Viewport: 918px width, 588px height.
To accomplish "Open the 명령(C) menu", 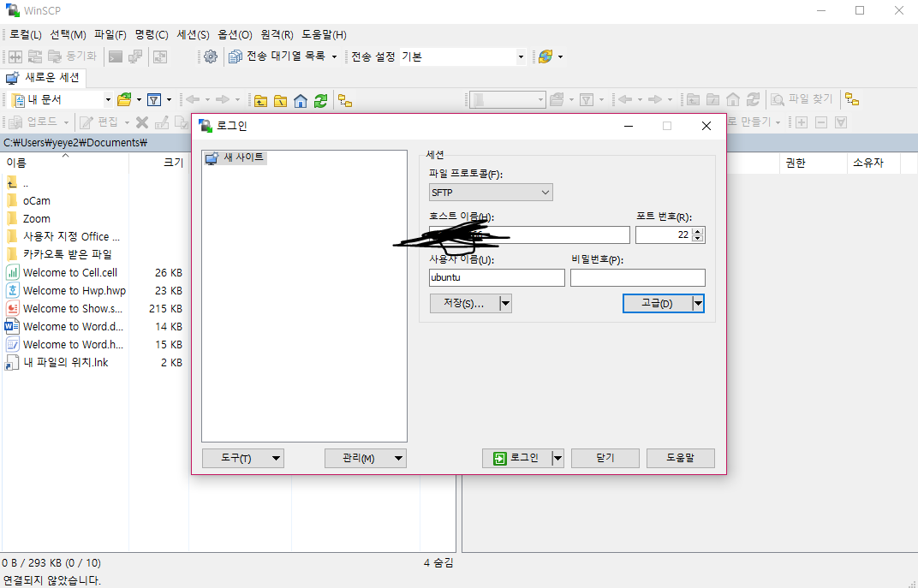I will [152, 35].
